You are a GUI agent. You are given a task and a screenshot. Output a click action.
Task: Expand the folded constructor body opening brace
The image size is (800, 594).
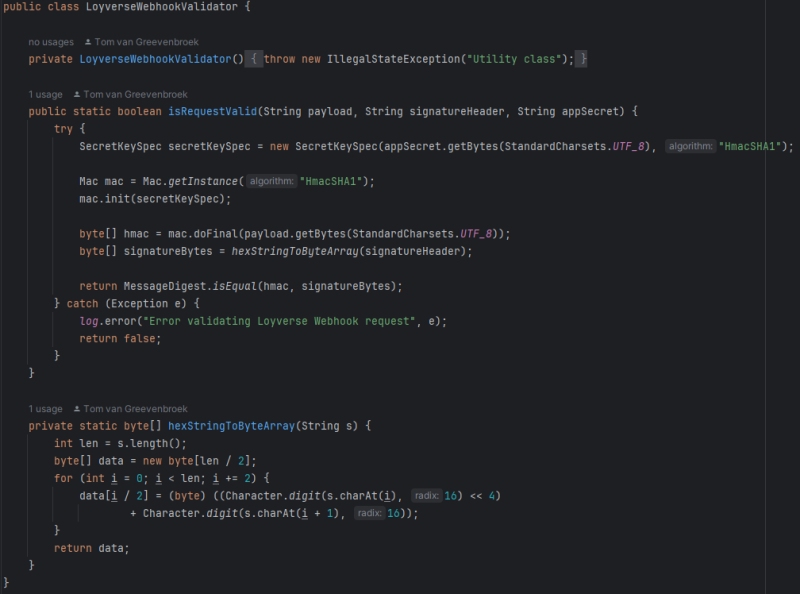pyautogui.click(x=255, y=60)
